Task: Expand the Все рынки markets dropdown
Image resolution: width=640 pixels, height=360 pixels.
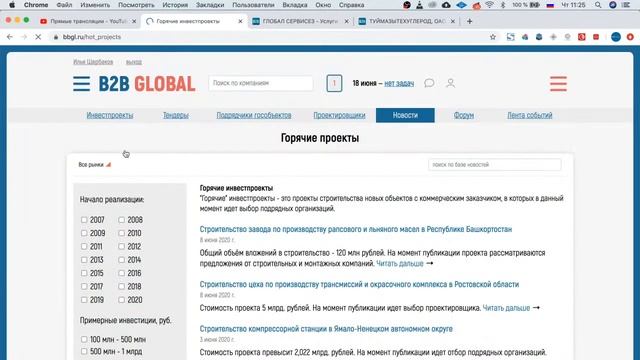Action: pyautogui.click(x=95, y=164)
